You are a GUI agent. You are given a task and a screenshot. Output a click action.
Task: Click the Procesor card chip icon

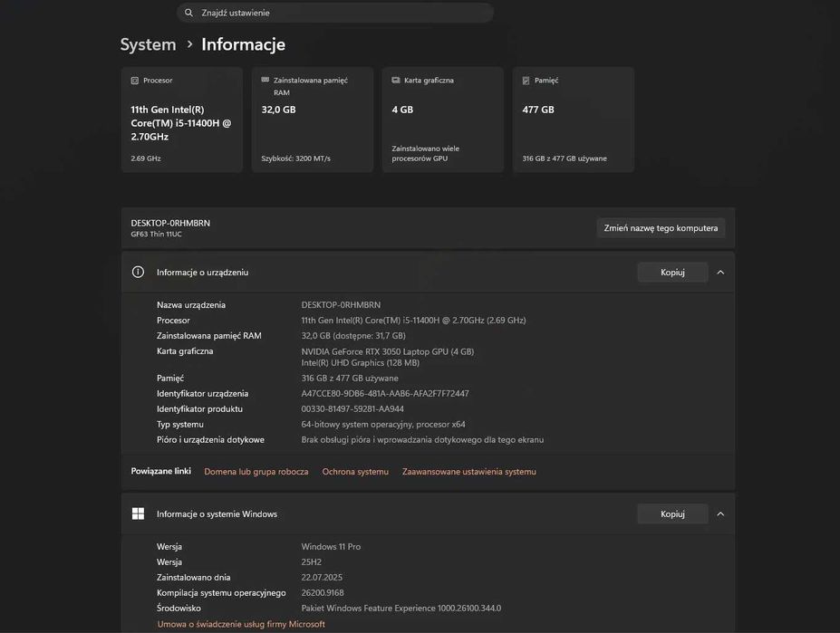pos(134,81)
